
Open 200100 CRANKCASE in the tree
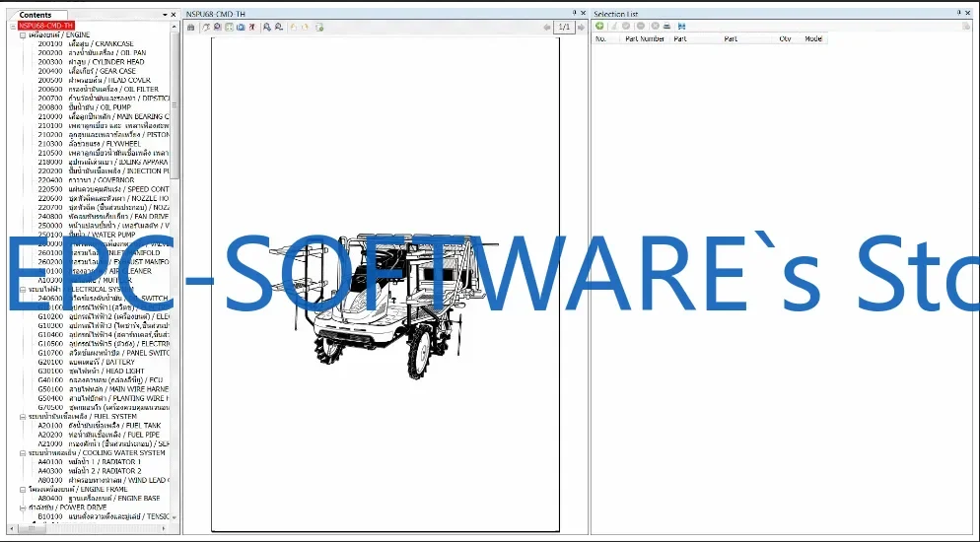(86, 43)
